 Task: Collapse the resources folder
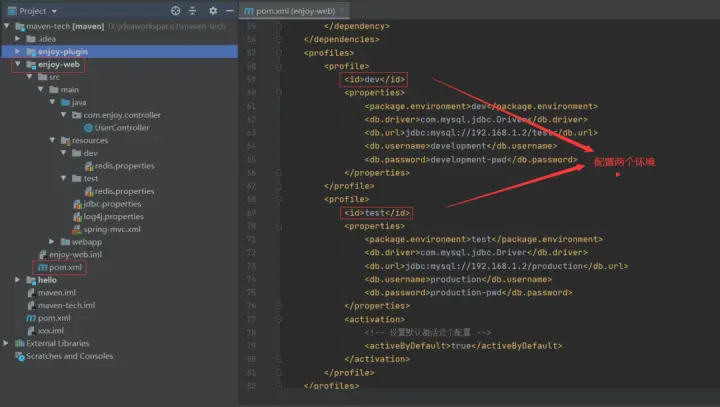coord(52,140)
